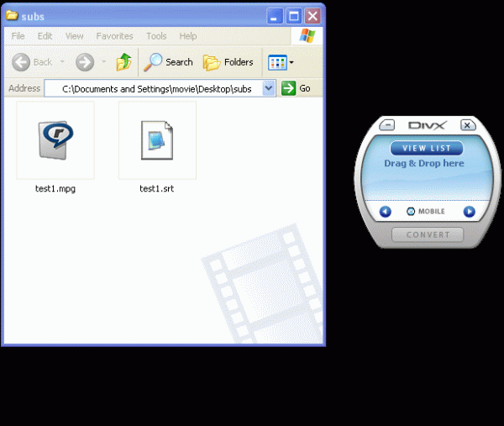Minimize the DivX converter widget
Screen dimensions: 504x426
point(387,124)
